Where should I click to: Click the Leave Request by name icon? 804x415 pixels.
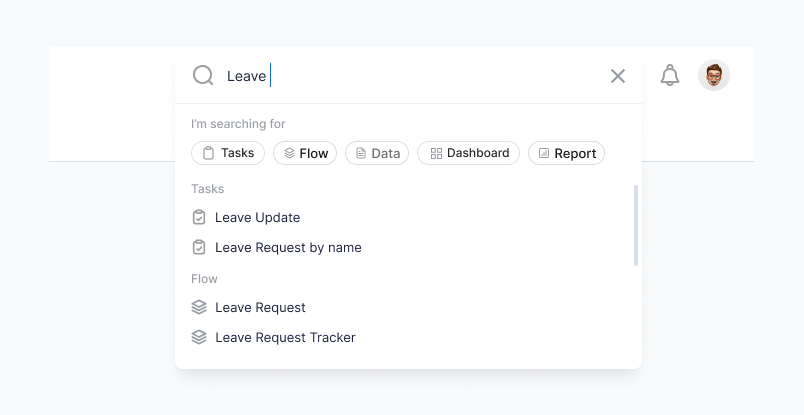tap(199, 247)
